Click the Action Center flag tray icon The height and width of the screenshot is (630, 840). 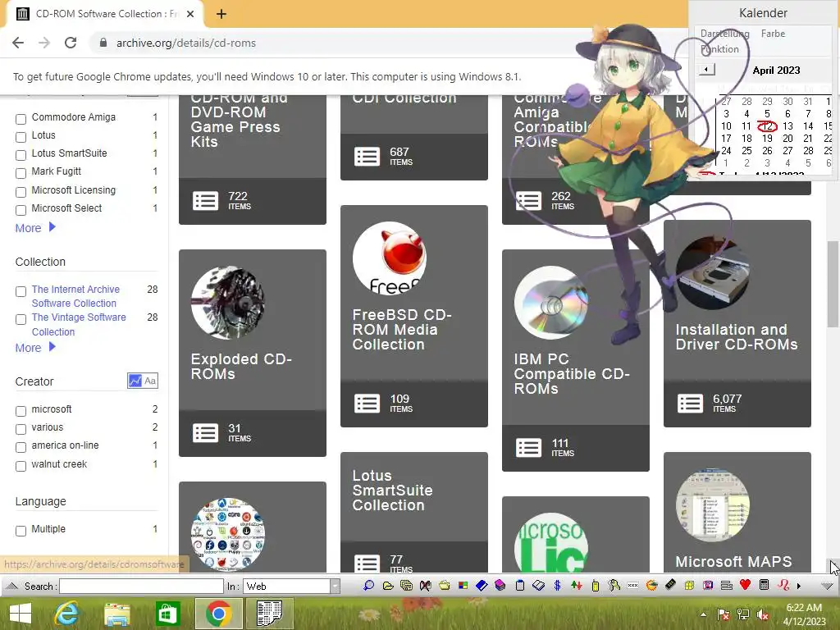coord(724,615)
